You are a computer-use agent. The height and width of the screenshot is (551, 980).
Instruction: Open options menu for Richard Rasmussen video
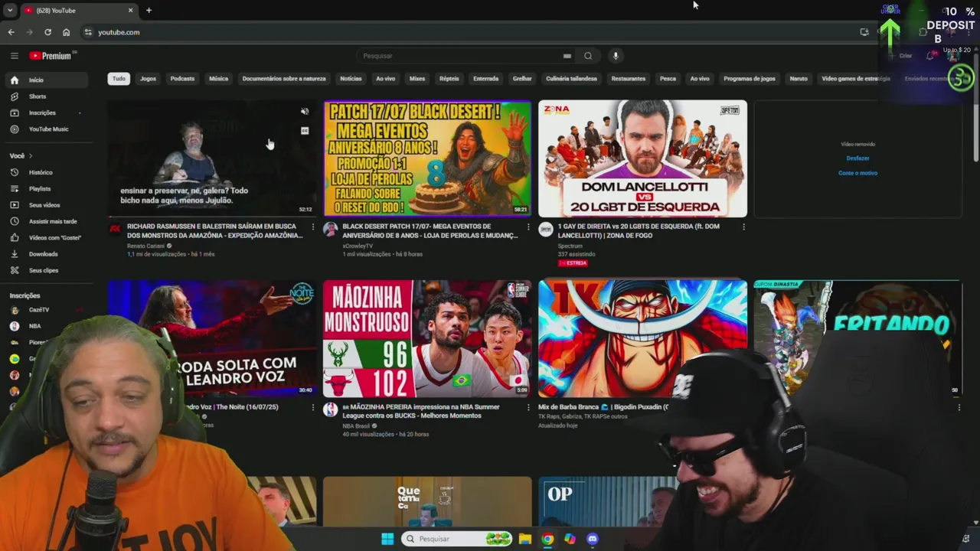(x=312, y=227)
